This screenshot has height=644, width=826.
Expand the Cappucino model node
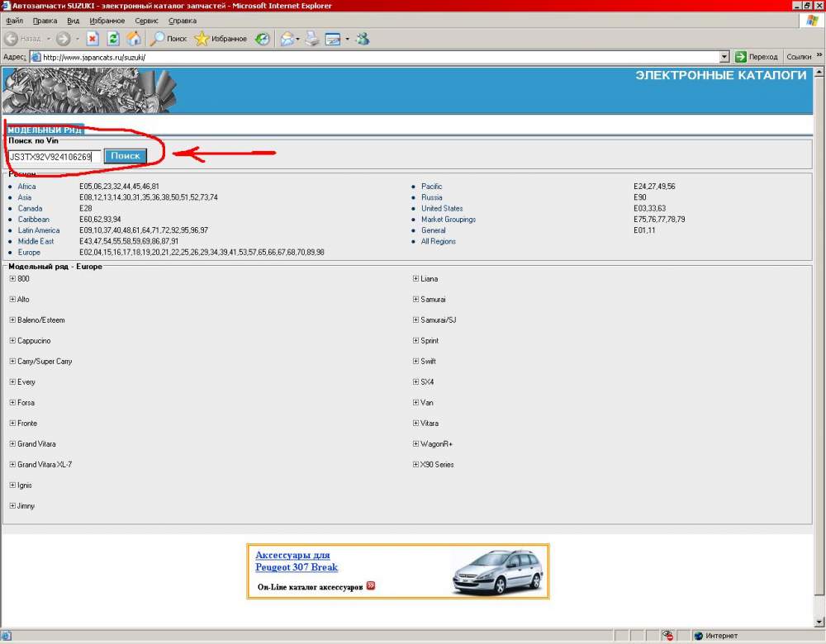12,341
